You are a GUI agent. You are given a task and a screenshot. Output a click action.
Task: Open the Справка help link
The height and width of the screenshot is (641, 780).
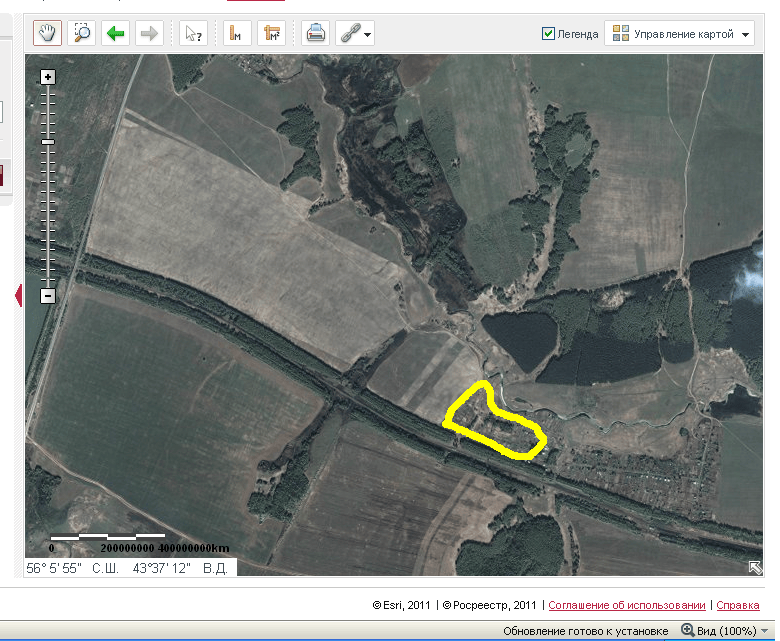[x=738, y=605]
